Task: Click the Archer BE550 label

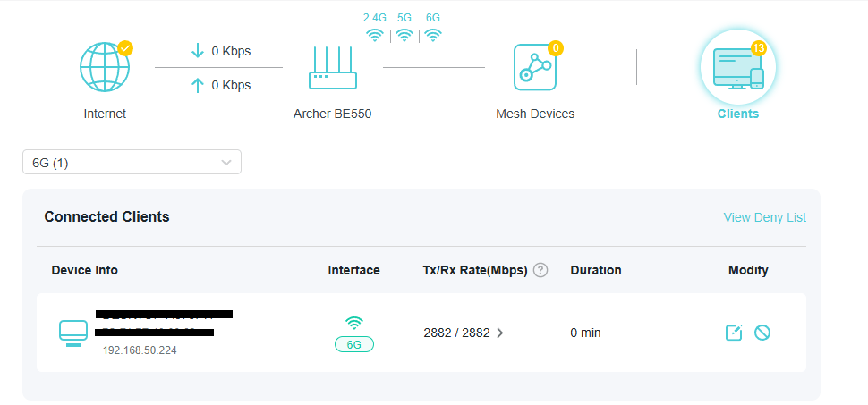Action: click(332, 114)
